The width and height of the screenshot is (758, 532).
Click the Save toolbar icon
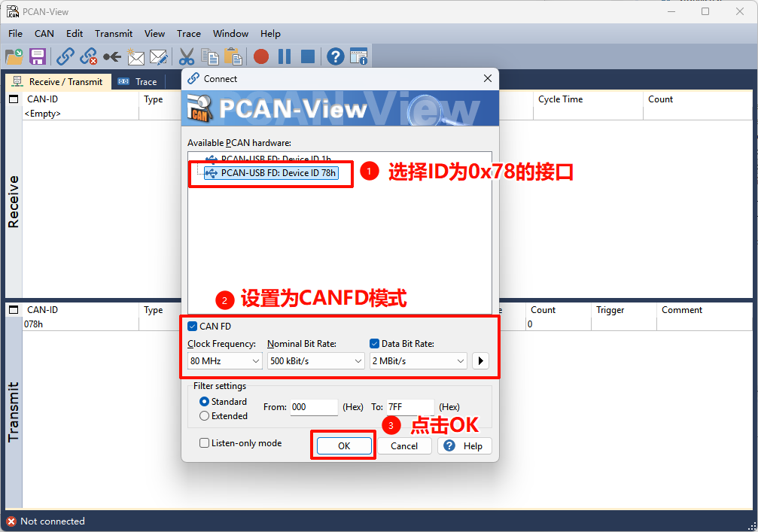37,56
